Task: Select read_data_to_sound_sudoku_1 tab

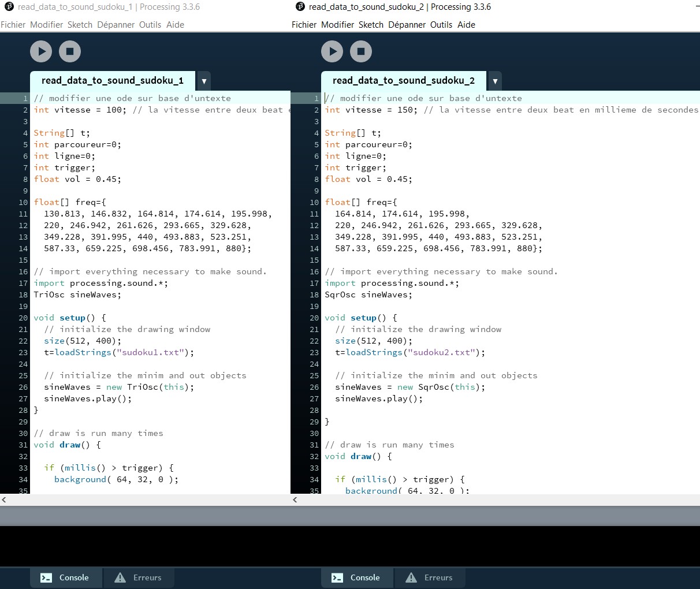Action: [x=113, y=81]
